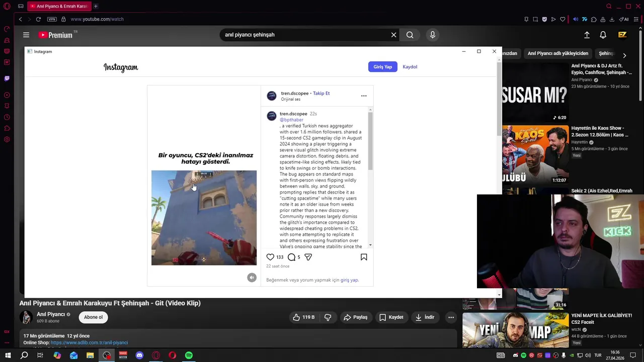Open browser downloads arrow icon
The height and width of the screenshot is (362, 644).
pyautogui.click(x=612, y=19)
